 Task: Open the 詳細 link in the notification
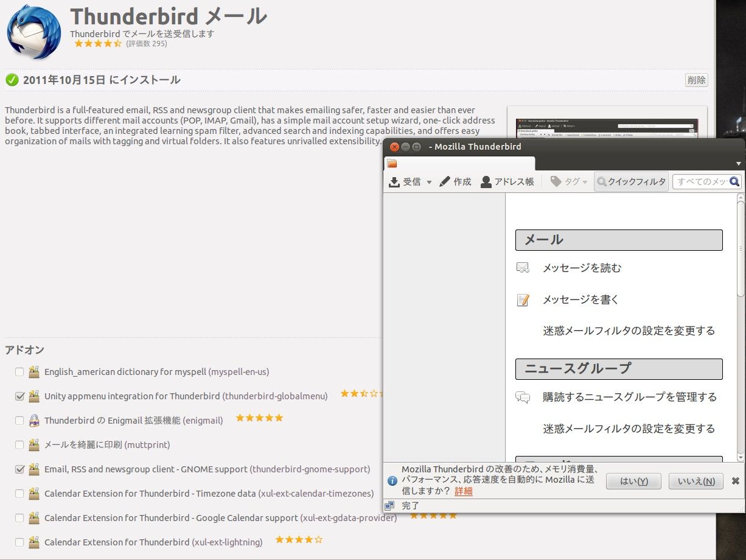(464, 491)
